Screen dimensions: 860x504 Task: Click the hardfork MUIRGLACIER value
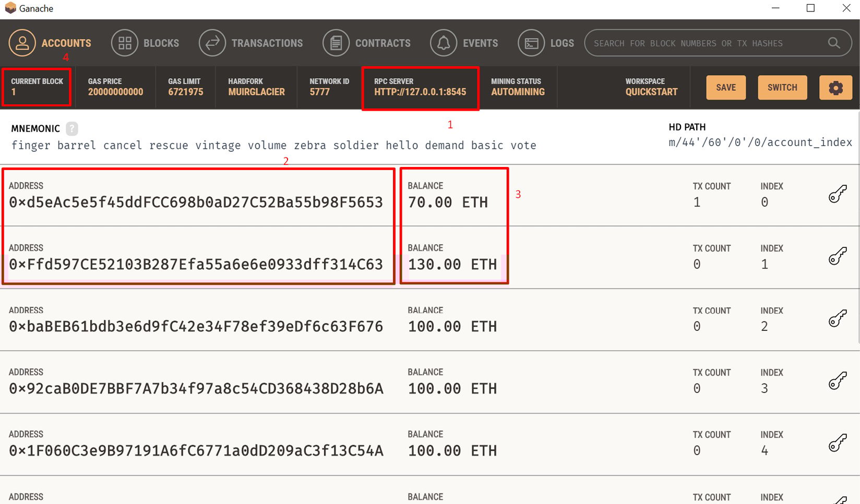click(256, 92)
